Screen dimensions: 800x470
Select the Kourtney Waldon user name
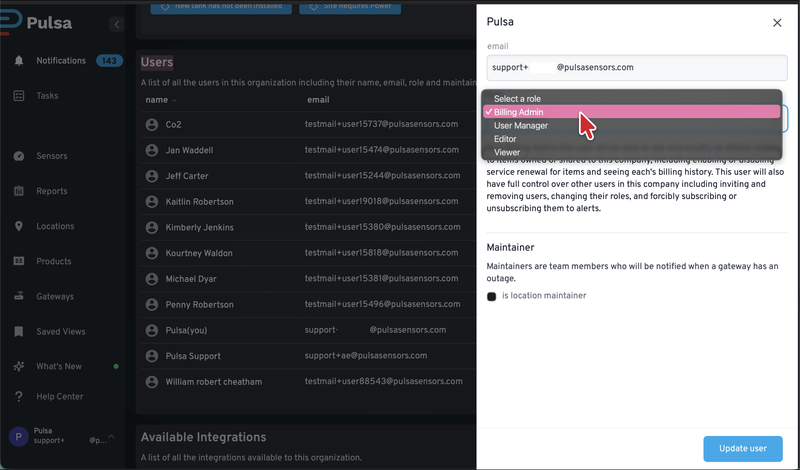coord(199,253)
